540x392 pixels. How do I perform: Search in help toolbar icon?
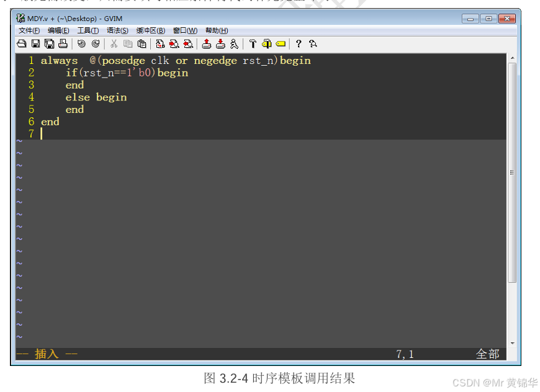click(313, 43)
